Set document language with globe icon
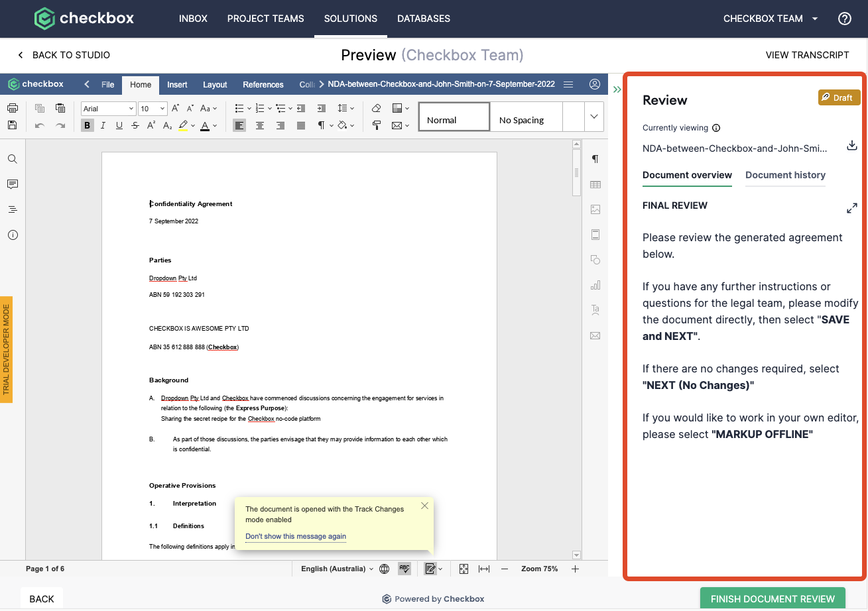 pyautogui.click(x=384, y=569)
